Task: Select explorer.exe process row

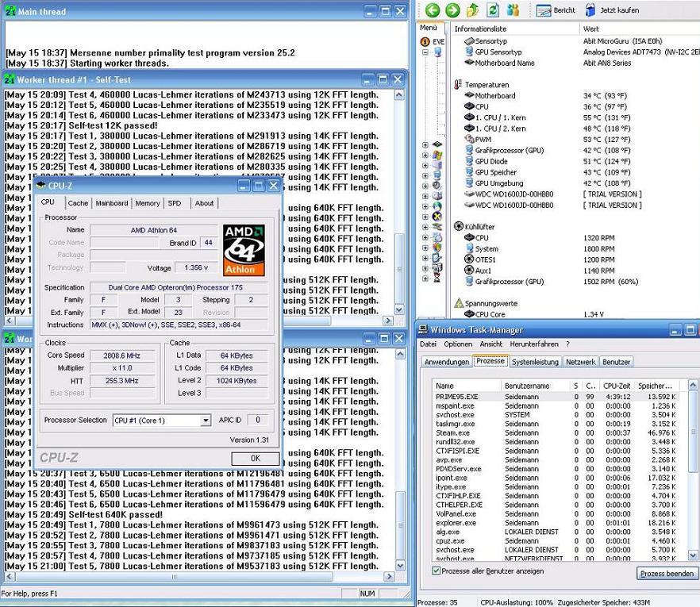Action: (x=556, y=523)
